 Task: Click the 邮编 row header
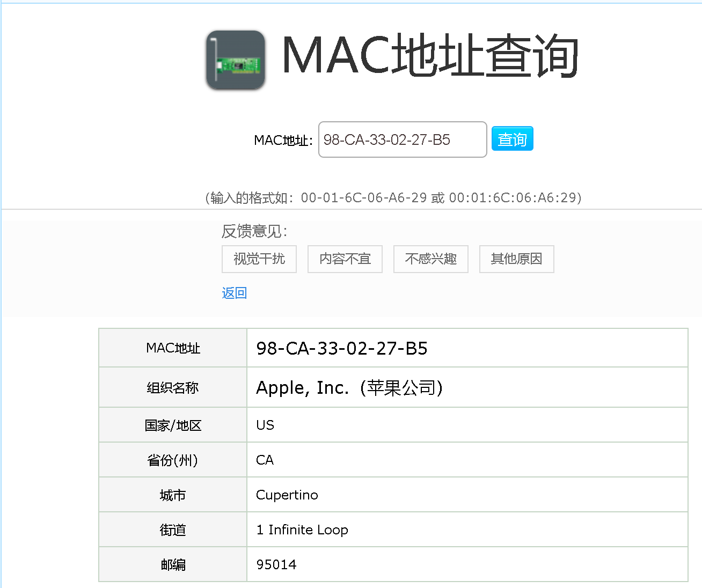173,564
